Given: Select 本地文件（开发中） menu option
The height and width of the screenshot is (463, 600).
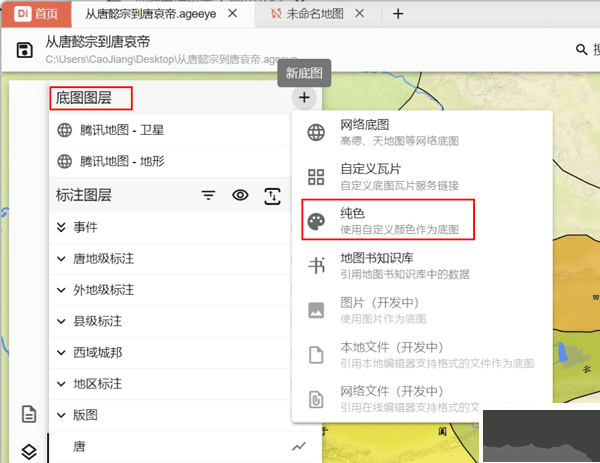Looking at the screenshot, I should (422, 355).
